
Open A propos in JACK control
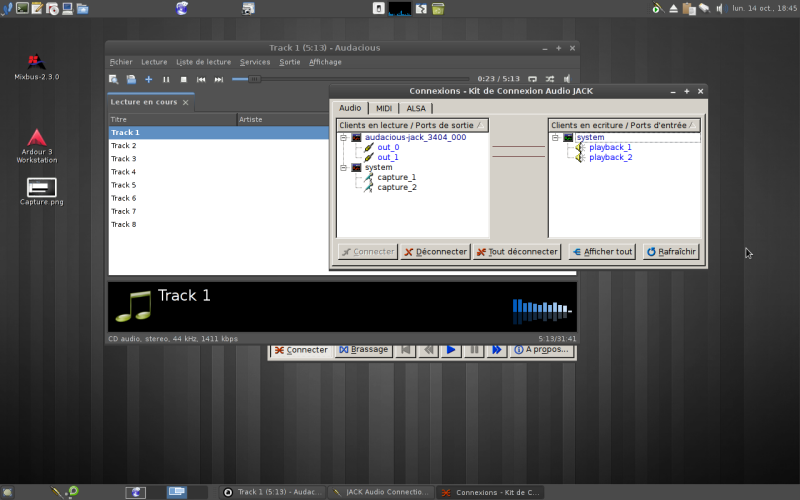tap(541, 350)
